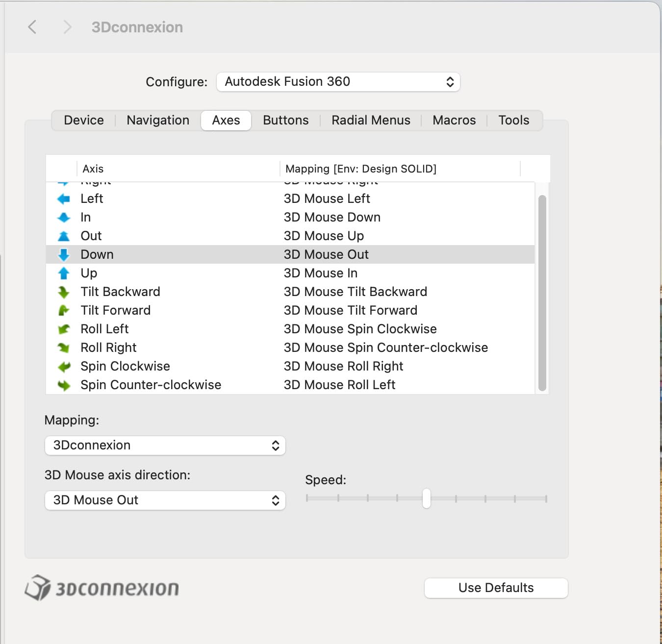The height and width of the screenshot is (644, 662).
Task: Open the Configure application dropdown
Action: (338, 82)
